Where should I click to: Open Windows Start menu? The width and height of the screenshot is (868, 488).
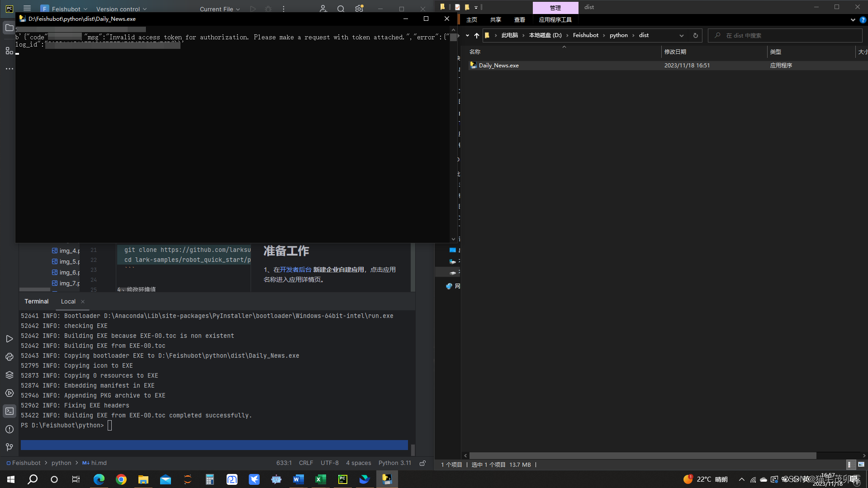(11, 479)
